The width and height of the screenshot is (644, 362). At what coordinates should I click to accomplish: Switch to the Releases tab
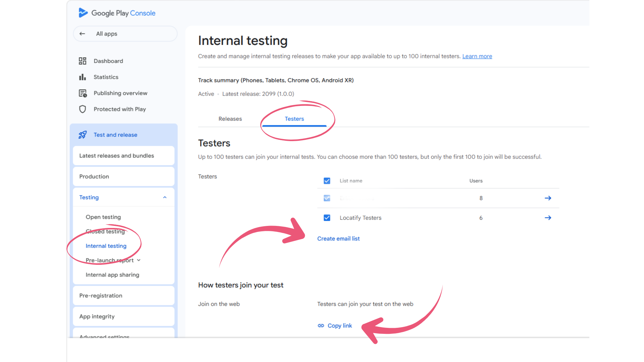coord(230,119)
